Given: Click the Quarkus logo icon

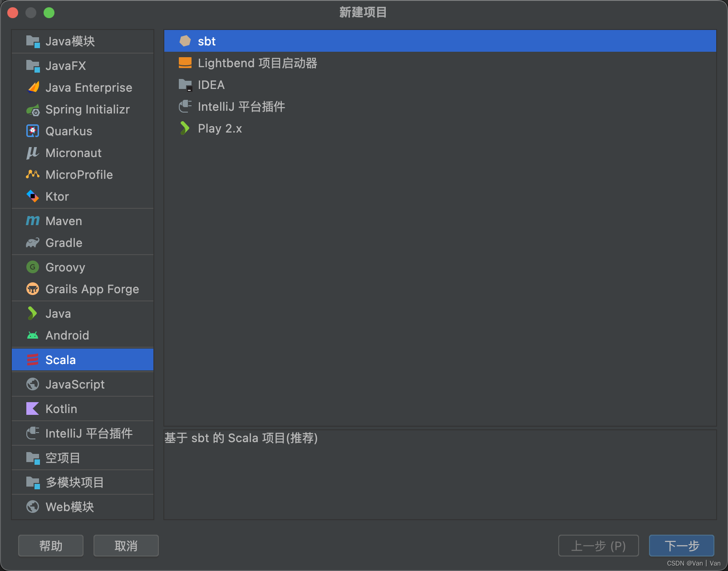Looking at the screenshot, I should point(33,131).
